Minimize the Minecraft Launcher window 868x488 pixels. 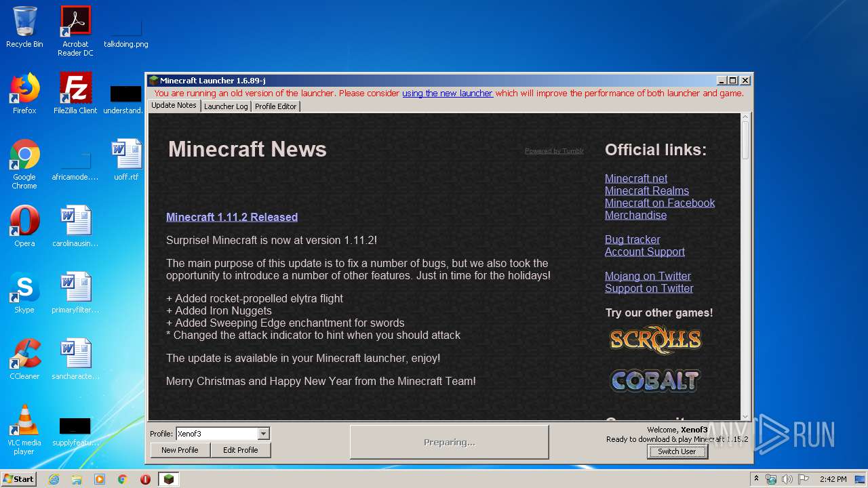pyautogui.click(x=722, y=81)
